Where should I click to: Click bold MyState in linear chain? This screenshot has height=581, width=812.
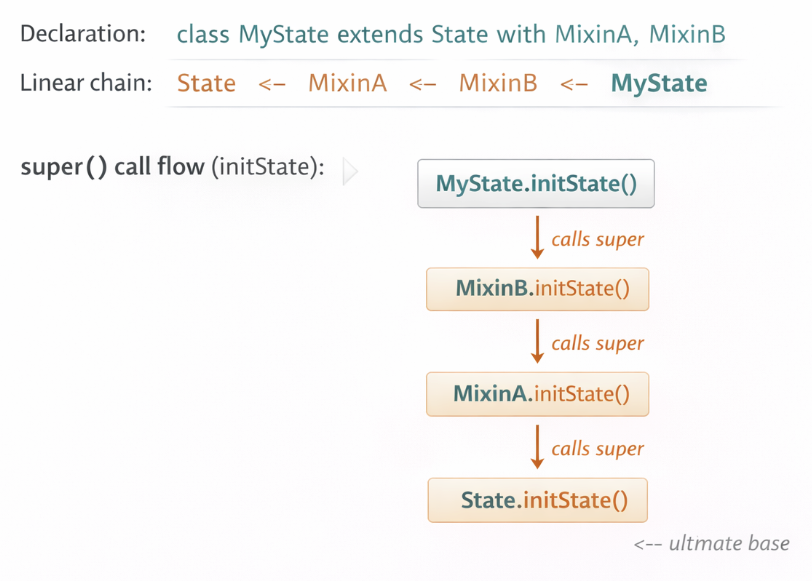(x=658, y=83)
